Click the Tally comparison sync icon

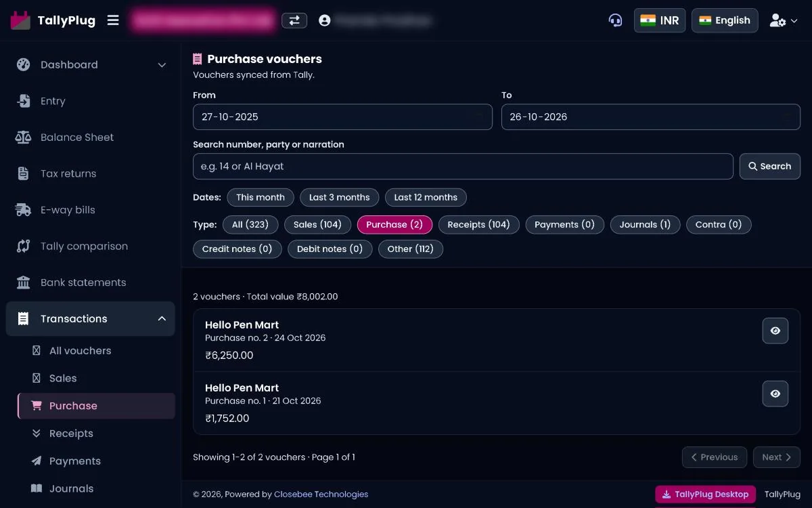[x=24, y=246]
